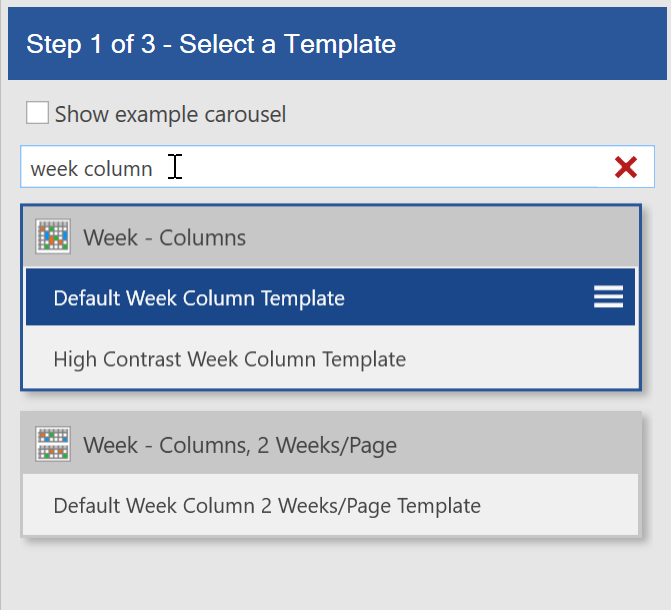Select High Contrast Week Column Template
The image size is (671, 610).
pos(229,359)
